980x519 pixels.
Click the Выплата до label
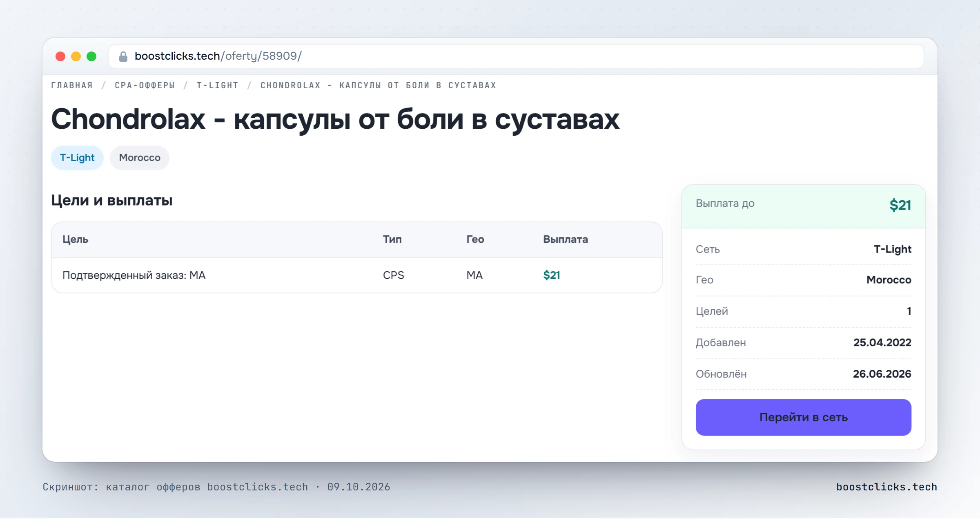click(x=725, y=204)
